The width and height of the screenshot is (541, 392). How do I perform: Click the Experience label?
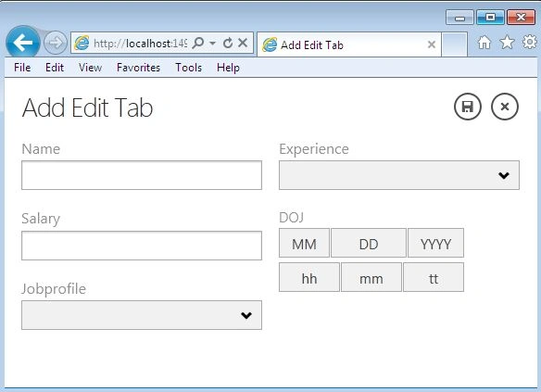pyautogui.click(x=314, y=149)
